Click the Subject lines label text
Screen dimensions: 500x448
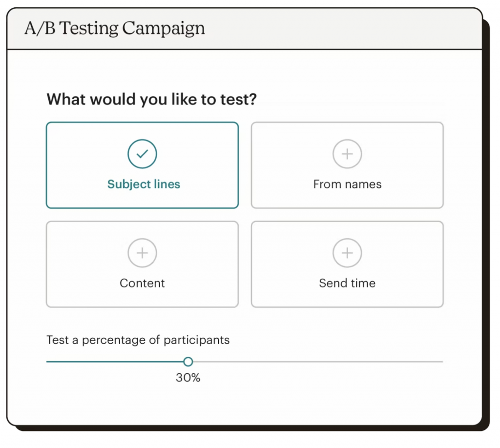pos(143,184)
